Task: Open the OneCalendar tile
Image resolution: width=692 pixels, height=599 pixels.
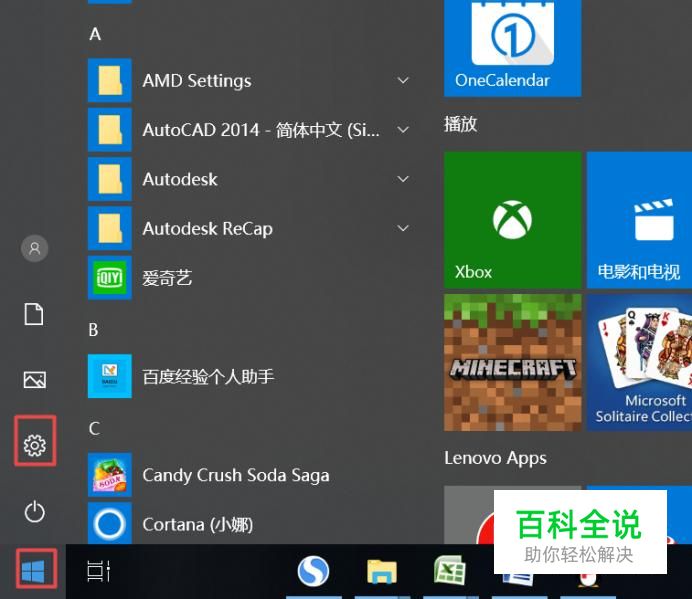Action: pos(512,48)
